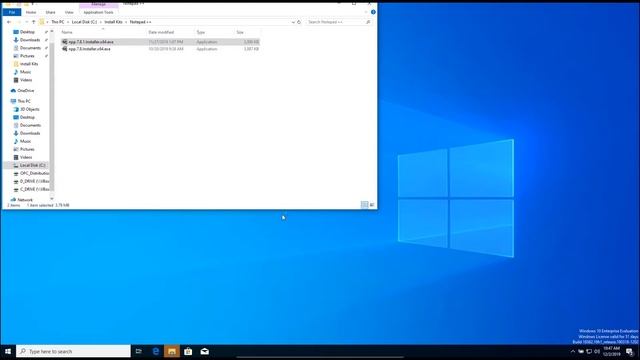The height and width of the screenshot is (360, 640).
Task: Click the npp.7.8.1 installer file icon
Action: point(64,42)
